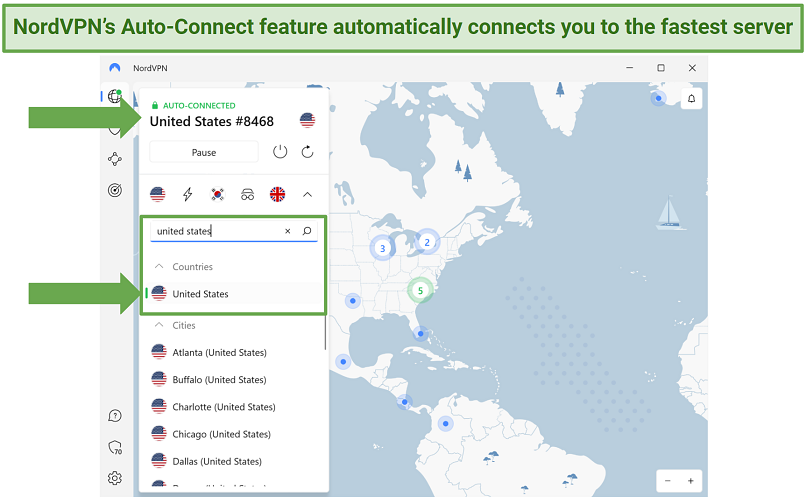Click the power disconnect icon
Screen dimensions: 806x503
pos(280,152)
